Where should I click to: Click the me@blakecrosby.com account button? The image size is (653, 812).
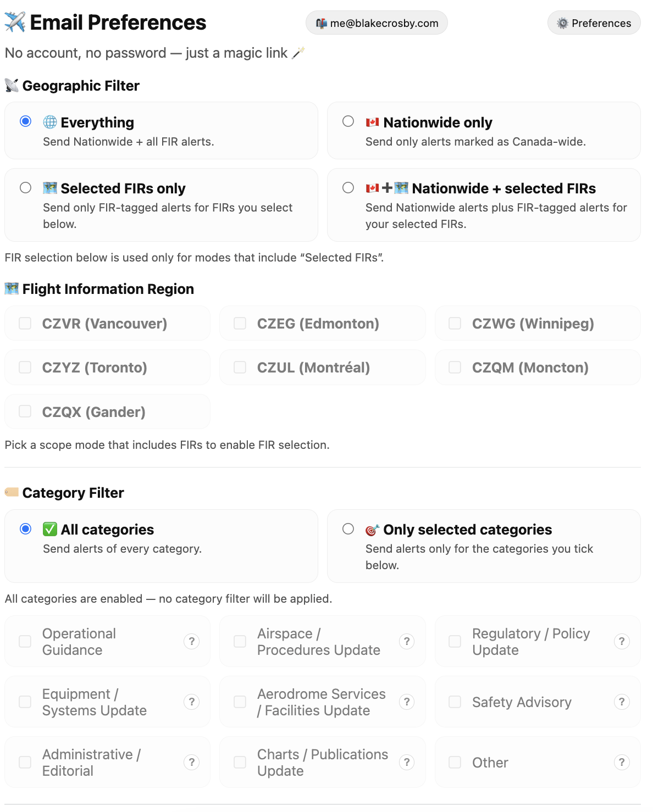pos(377,23)
